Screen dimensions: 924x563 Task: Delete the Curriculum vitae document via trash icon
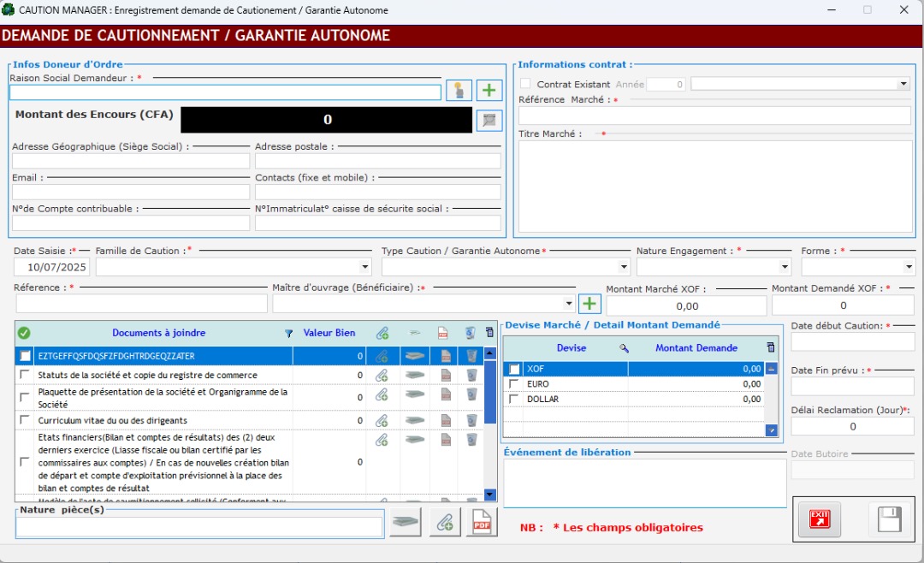coord(471,420)
